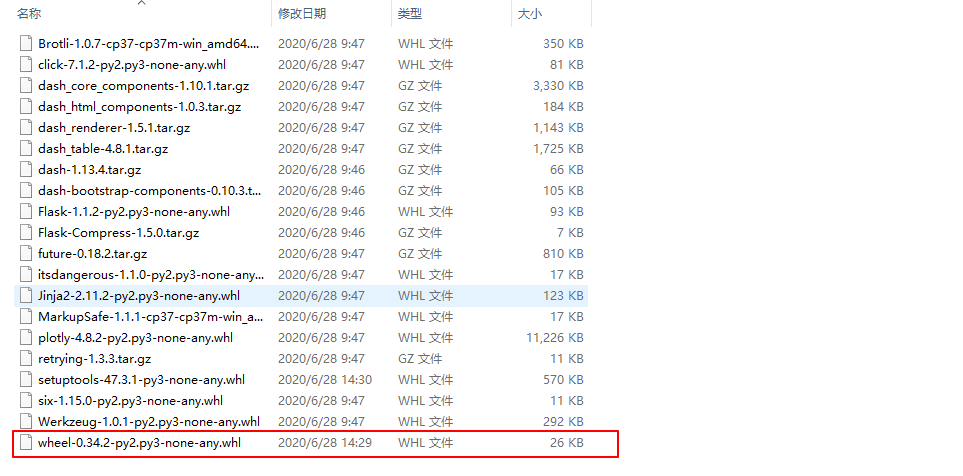
Task: Select Brotli-1.0.7-cp37-cp37m-win_amd64 file name
Action: coord(149,44)
